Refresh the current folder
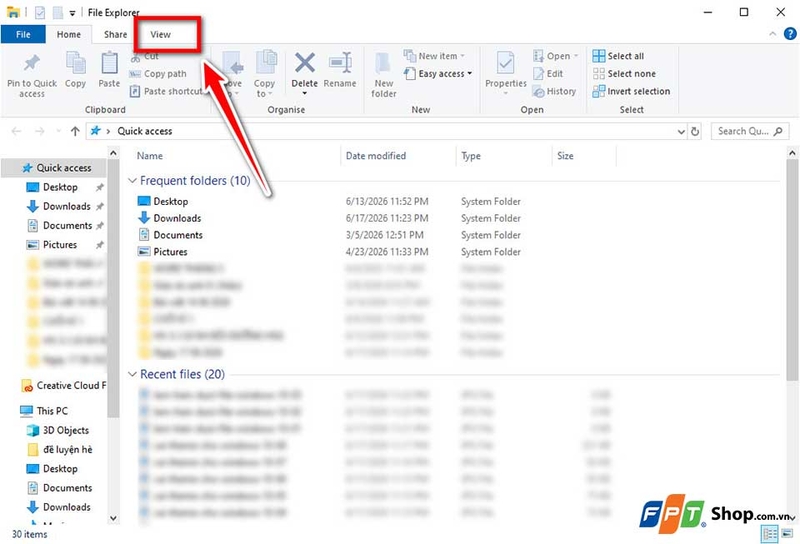Viewport: 800px width, 544px height. pyautogui.click(x=695, y=132)
